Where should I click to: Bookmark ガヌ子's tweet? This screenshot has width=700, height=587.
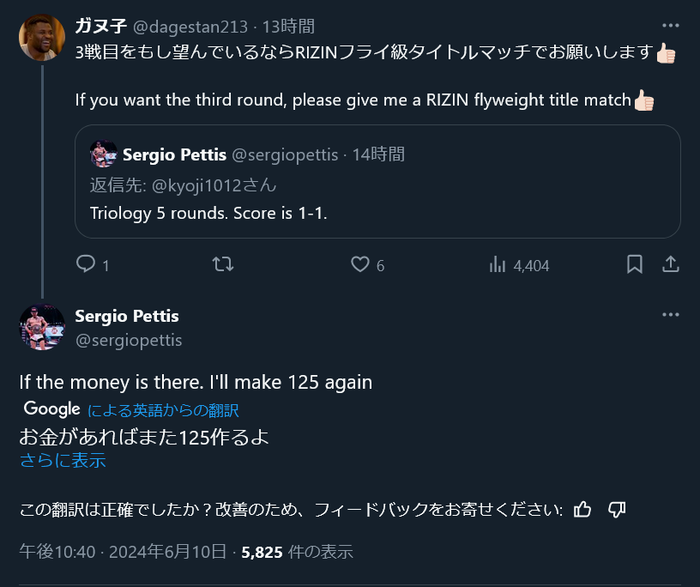click(x=634, y=265)
